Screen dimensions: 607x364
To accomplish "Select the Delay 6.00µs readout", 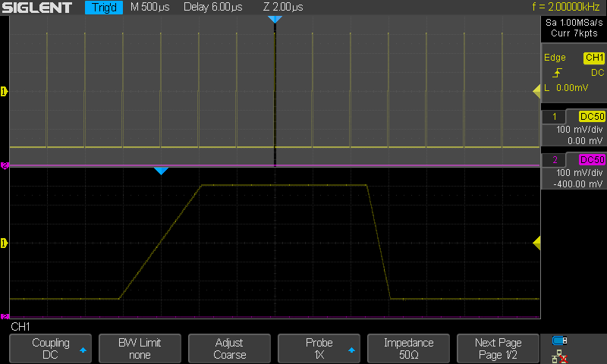I will coord(213,7).
